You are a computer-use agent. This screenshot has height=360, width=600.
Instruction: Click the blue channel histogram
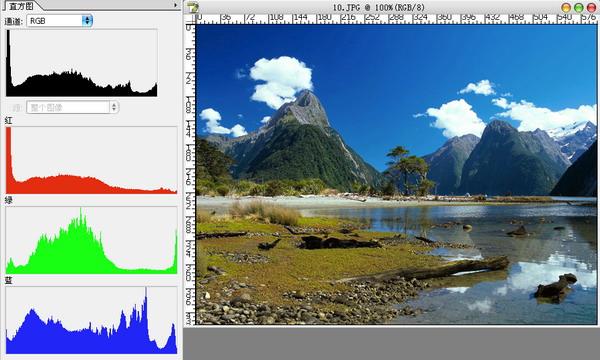click(x=91, y=320)
